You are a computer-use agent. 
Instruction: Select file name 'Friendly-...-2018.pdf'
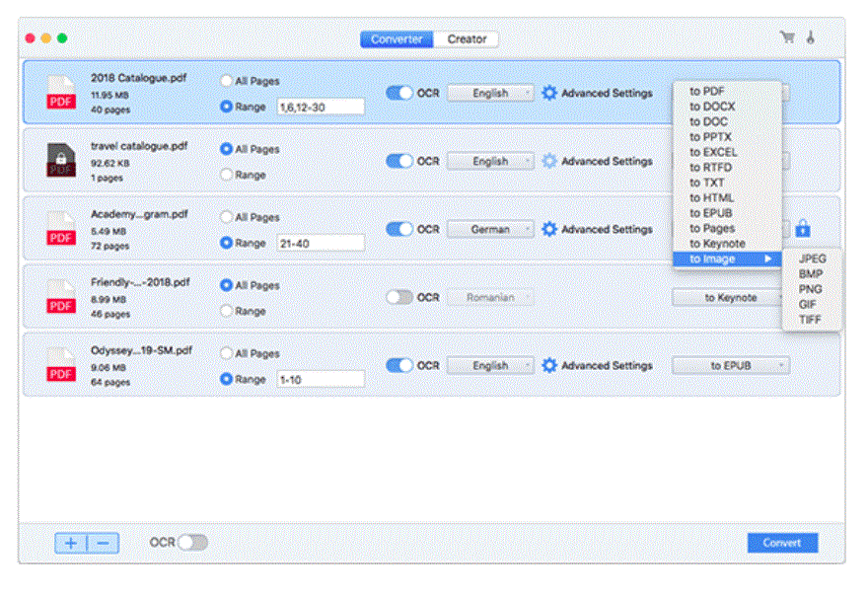coord(140,282)
